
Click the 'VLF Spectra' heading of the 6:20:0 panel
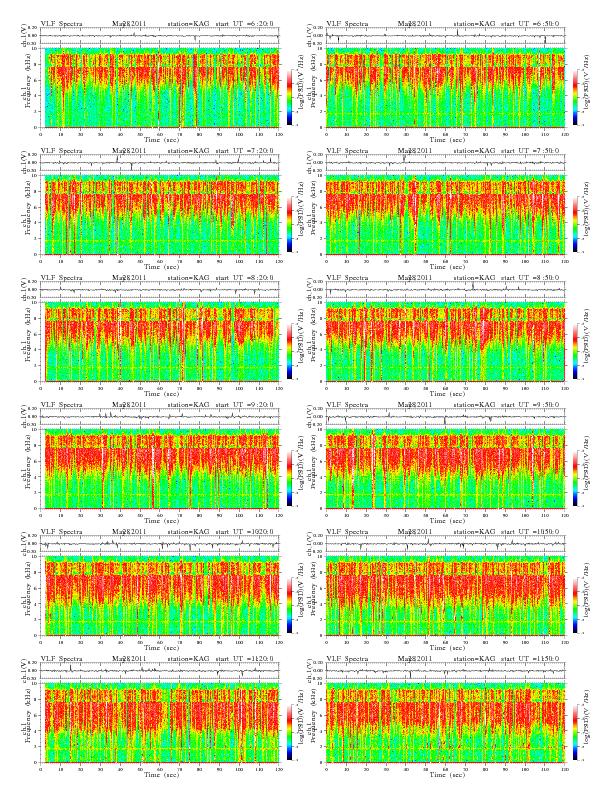(61, 23)
